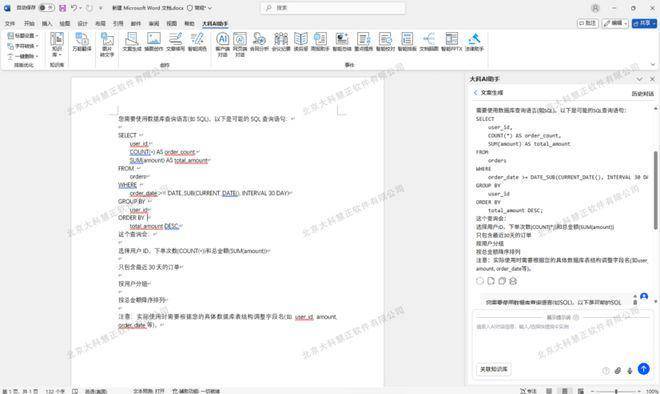The width and height of the screenshot is (660, 394).
Task: Open the Quick Access Toolbar customize arrow
Action: click(x=101, y=8)
